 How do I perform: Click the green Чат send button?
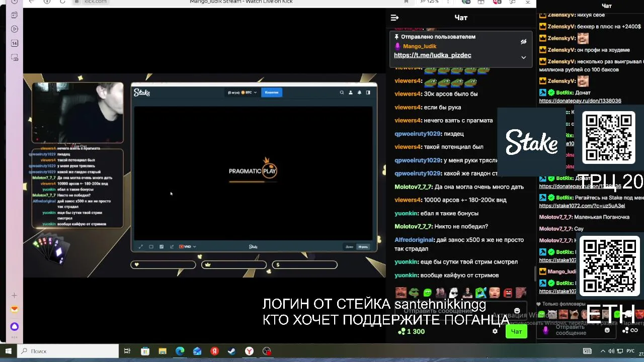(x=516, y=331)
